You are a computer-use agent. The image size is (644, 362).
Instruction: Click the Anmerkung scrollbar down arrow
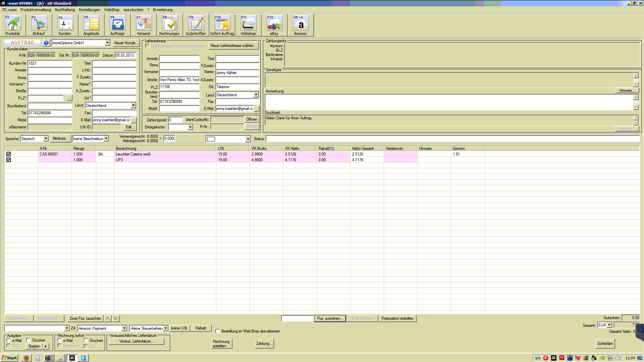click(x=636, y=107)
